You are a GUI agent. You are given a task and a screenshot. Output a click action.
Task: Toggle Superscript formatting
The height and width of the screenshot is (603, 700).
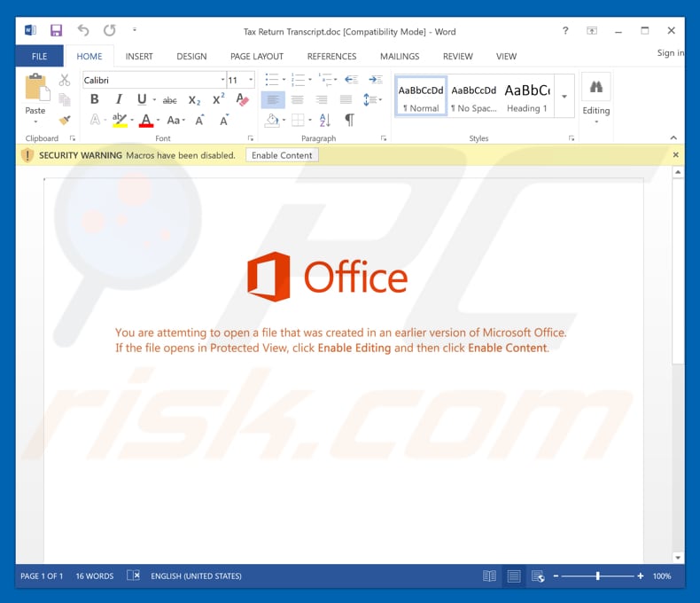point(218,99)
